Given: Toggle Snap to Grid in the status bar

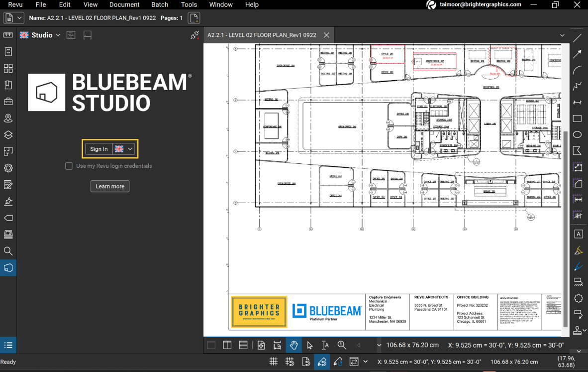Looking at the screenshot, I should [x=290, y=362].
